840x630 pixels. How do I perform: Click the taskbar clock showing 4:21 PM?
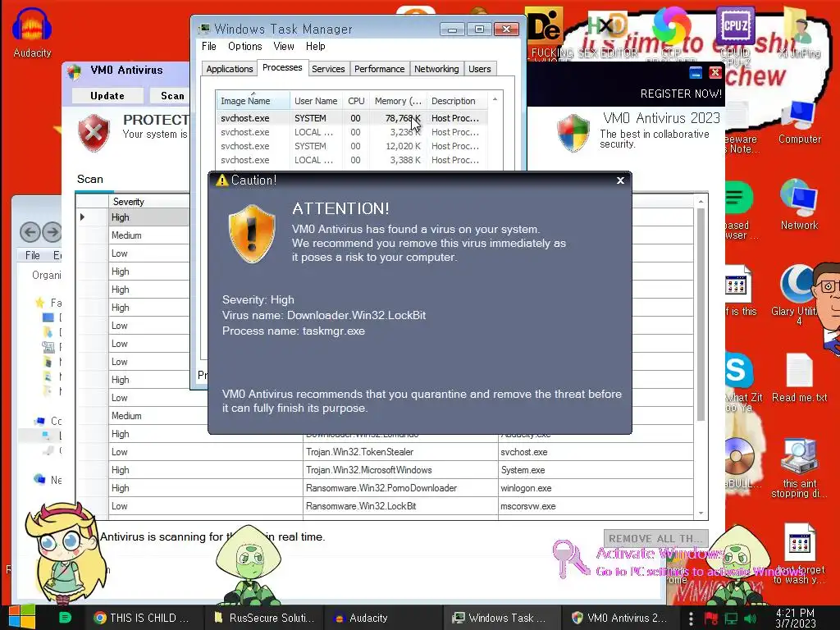[795, 618]
